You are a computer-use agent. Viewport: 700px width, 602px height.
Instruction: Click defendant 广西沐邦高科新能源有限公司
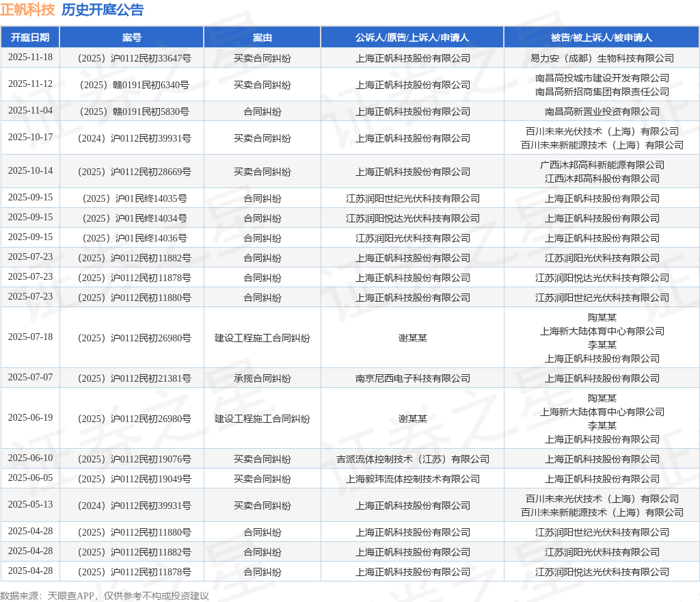tap(602, 166)
